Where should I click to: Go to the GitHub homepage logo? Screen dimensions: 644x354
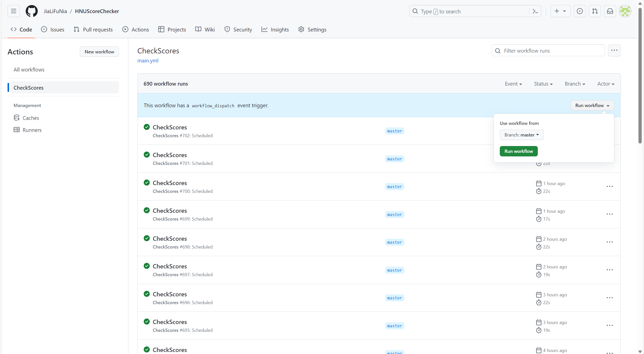point(32,11)
